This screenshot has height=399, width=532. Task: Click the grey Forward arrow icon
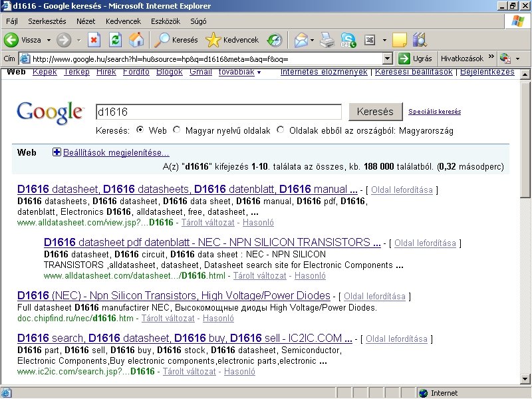[63, 40]
